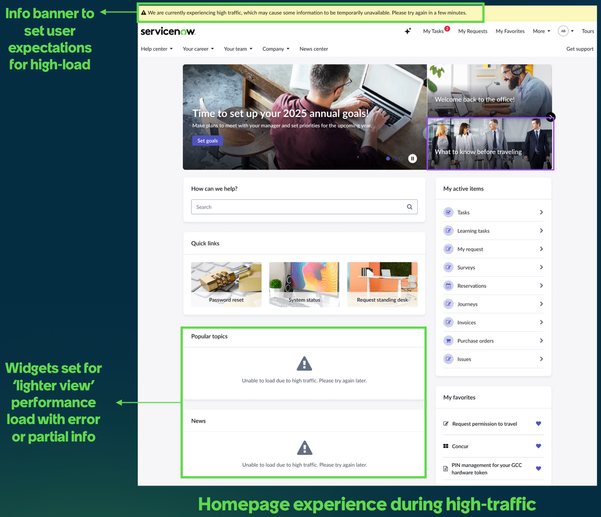Viewport: 601px width, 517px height.
Task: Expand the Company dropdown
Action: click(276, 49)
